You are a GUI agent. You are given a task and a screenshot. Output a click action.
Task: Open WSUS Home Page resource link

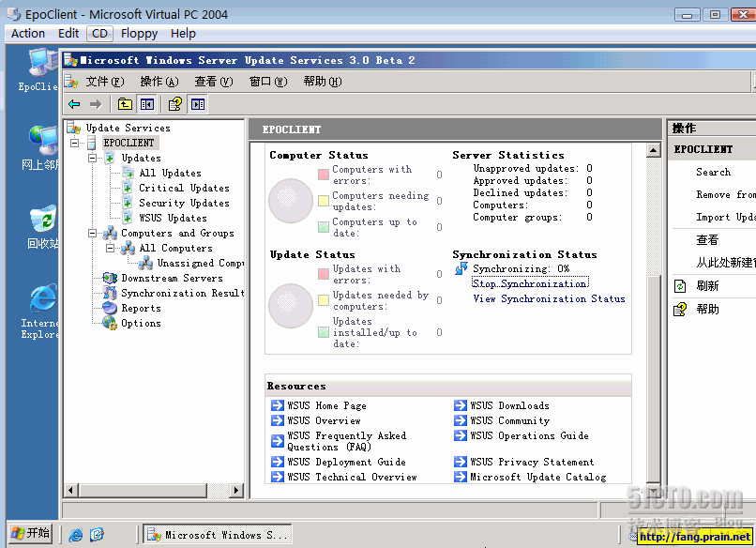[x=326, y=405]
